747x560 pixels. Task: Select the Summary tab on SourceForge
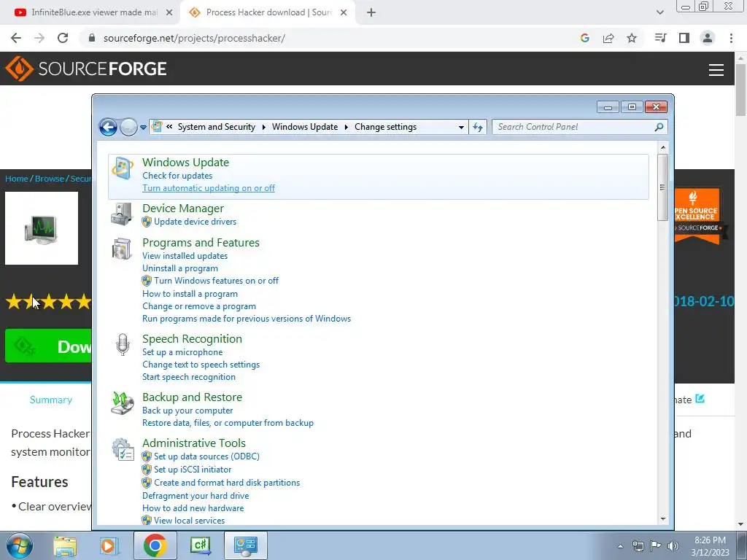pos(51,400)
